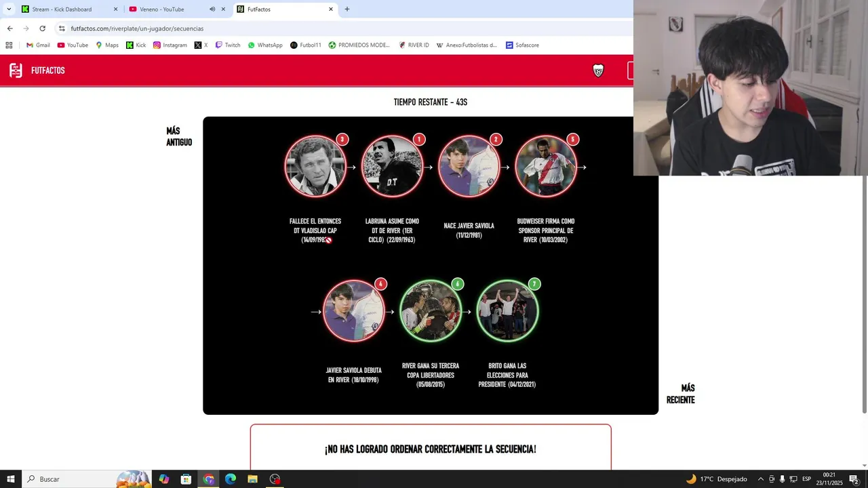Open the clock showing 00:21 23/11/2025

(829, 479)
